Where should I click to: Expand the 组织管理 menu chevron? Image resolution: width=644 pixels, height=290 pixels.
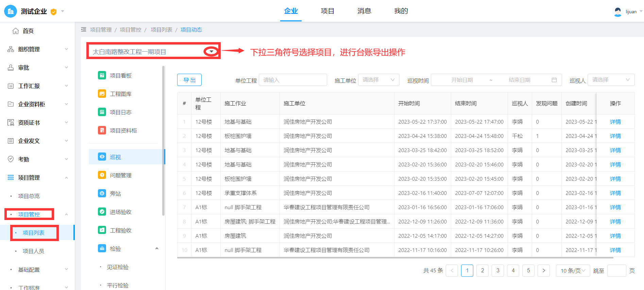point(66,49)
